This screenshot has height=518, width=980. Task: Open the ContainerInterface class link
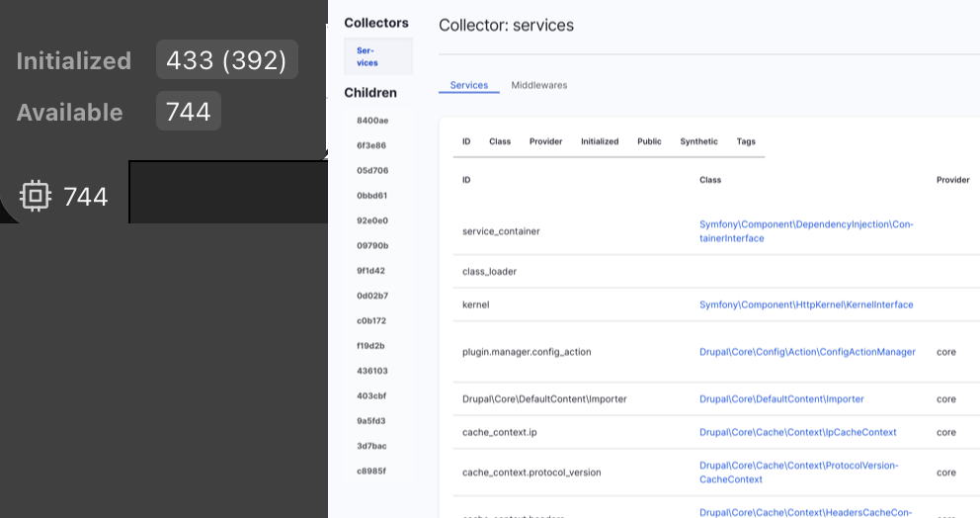click(805, 231)
